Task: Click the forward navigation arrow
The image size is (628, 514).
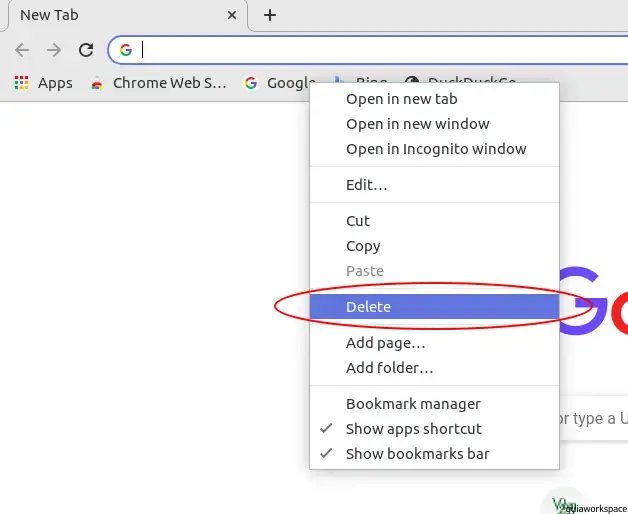Action: pyautogui.click(x=54, y=50)
